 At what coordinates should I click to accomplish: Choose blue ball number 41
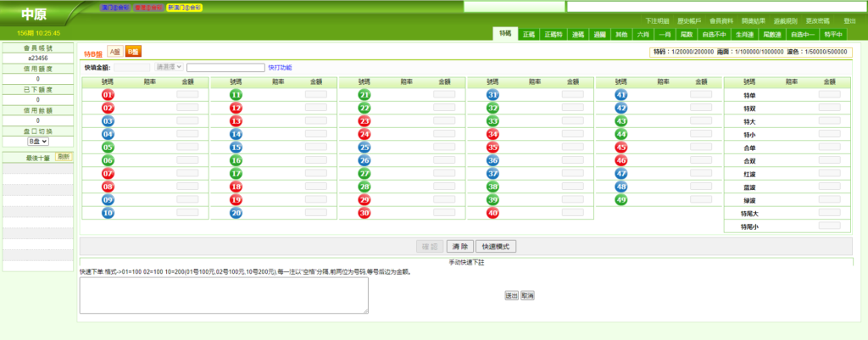tap(621, 95)
